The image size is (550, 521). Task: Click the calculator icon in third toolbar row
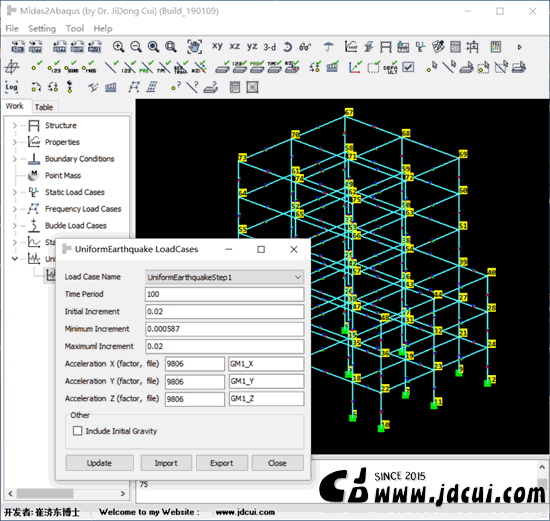(x=235, y=87)
